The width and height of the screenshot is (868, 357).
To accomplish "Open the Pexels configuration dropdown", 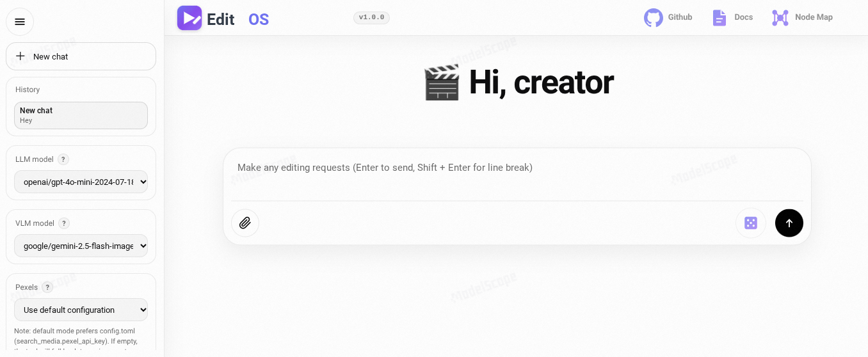I will [81, 310].
